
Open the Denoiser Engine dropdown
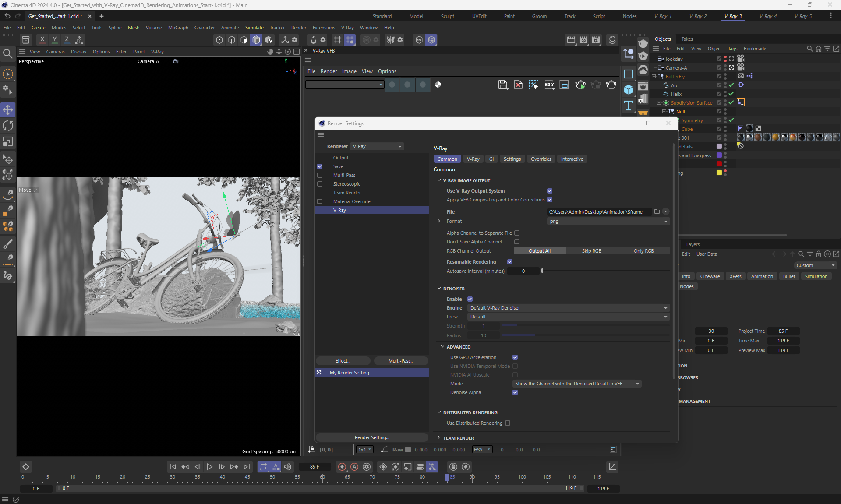pyautogui.click(x=568, y=308)
